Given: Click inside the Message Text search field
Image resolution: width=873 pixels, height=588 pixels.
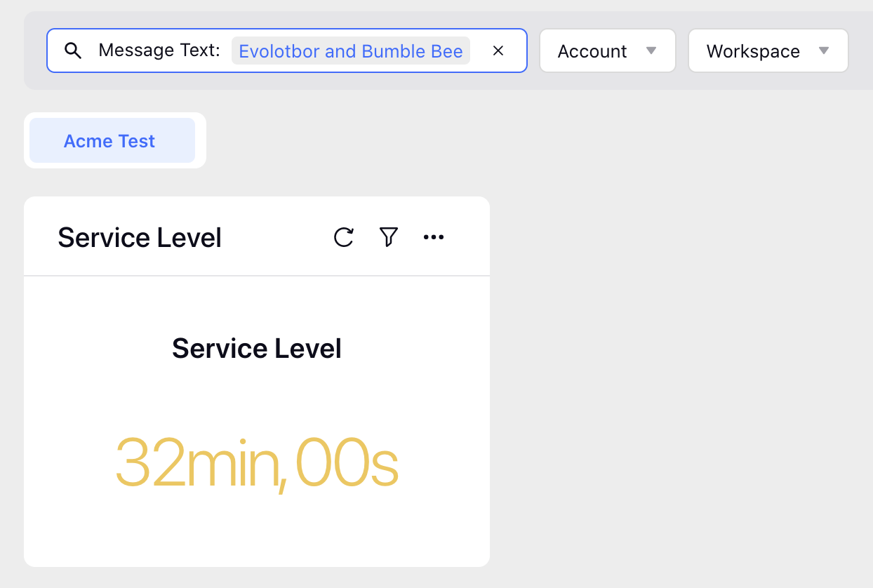Looking at the screenshot, I should coord(287,51).
